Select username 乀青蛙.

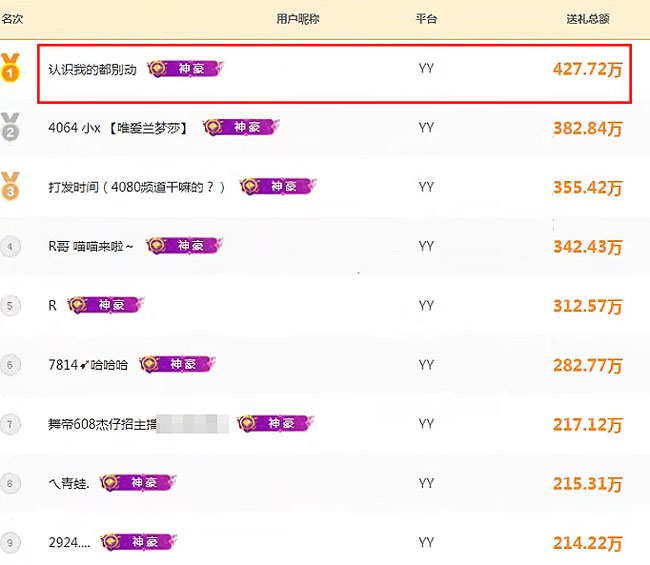[69, 483]
